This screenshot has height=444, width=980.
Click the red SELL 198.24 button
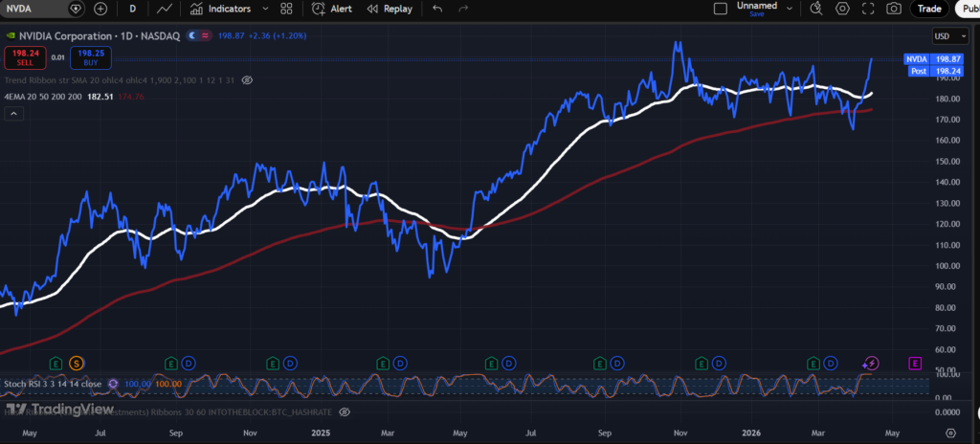25,57
